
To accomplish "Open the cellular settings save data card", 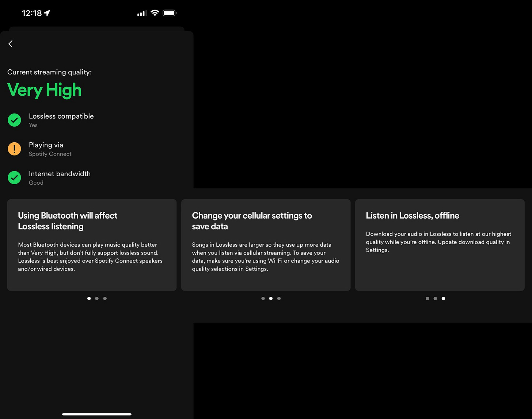I will click(x=266, y=245).
